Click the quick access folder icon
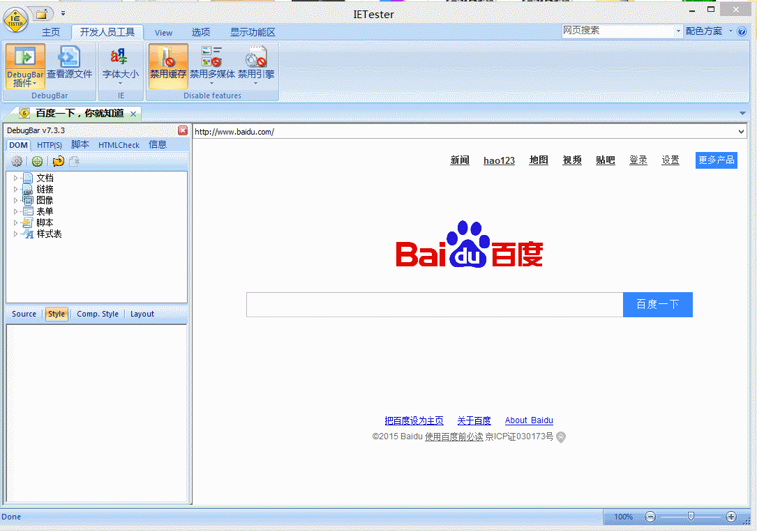 42,14
